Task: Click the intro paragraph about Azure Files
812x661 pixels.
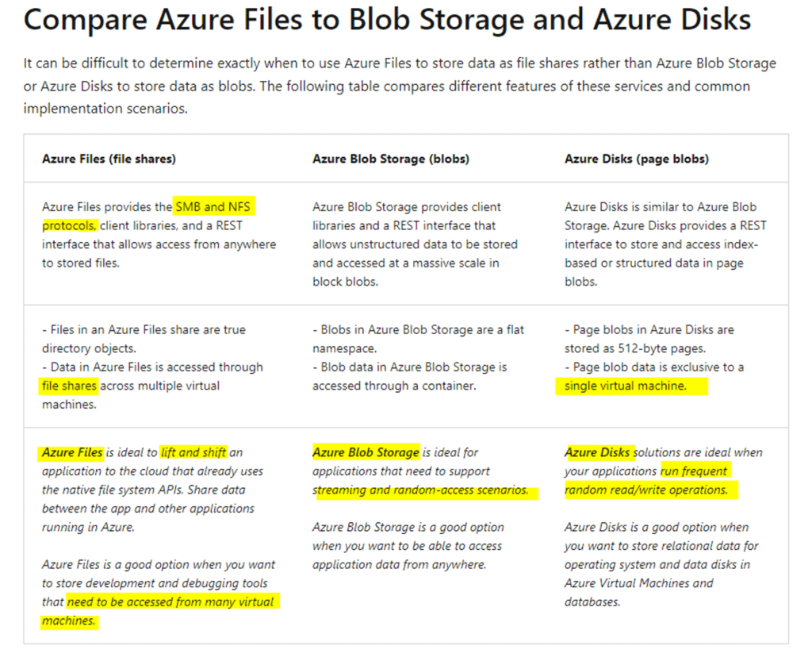Action: click(x=400, y=86)
